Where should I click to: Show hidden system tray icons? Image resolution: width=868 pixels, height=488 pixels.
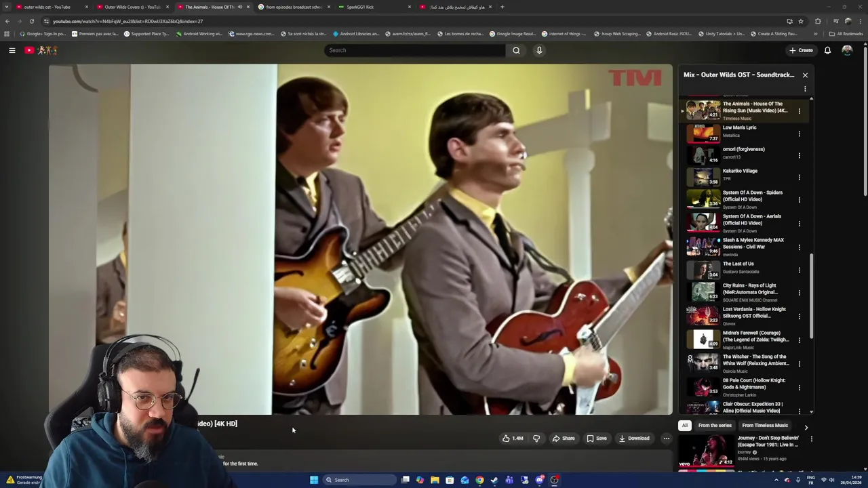[776, 480]
